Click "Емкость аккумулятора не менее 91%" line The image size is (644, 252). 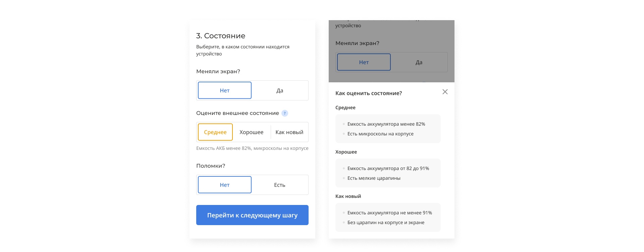coord(389,213)
